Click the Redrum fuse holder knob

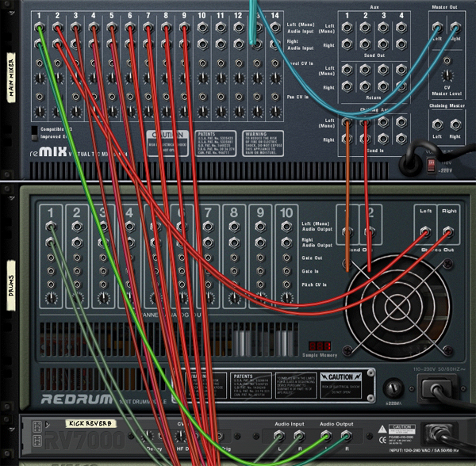click(393, 388)
